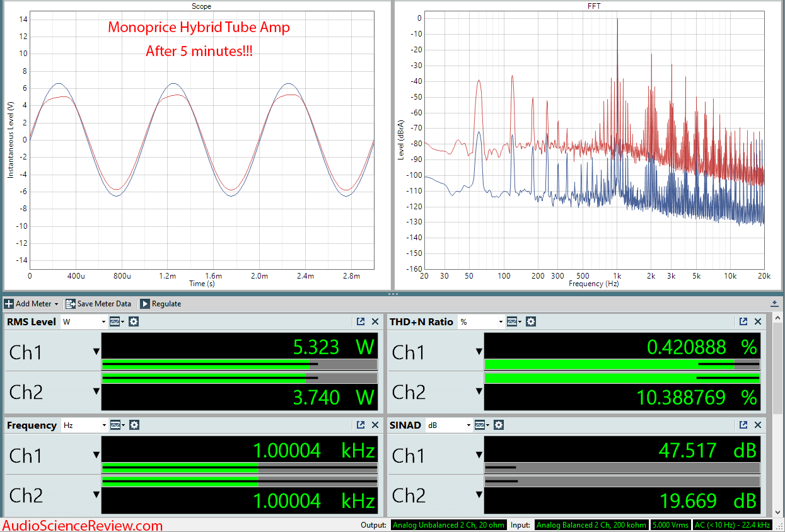Select the SINAD Ch2 reading '19.669 dB'
The width and height of the screenshot is (785, 532).
coord(708,501)
